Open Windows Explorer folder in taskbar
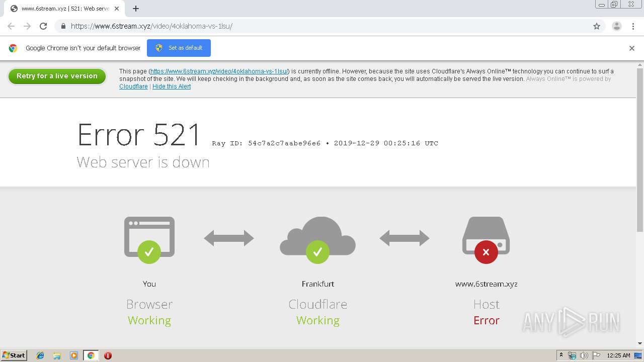644x362 pixels. coord(57,355)
